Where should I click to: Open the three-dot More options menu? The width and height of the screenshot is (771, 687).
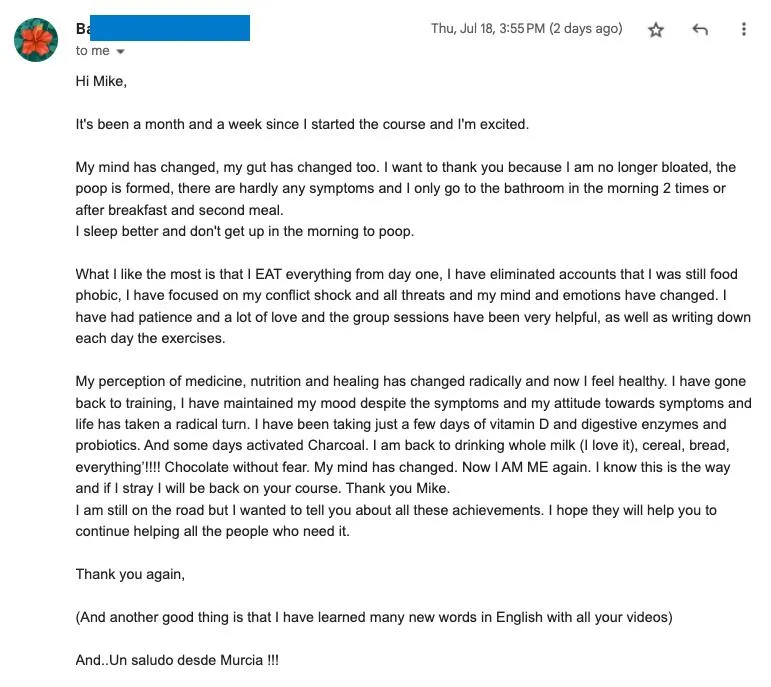[x=743, y=29]
